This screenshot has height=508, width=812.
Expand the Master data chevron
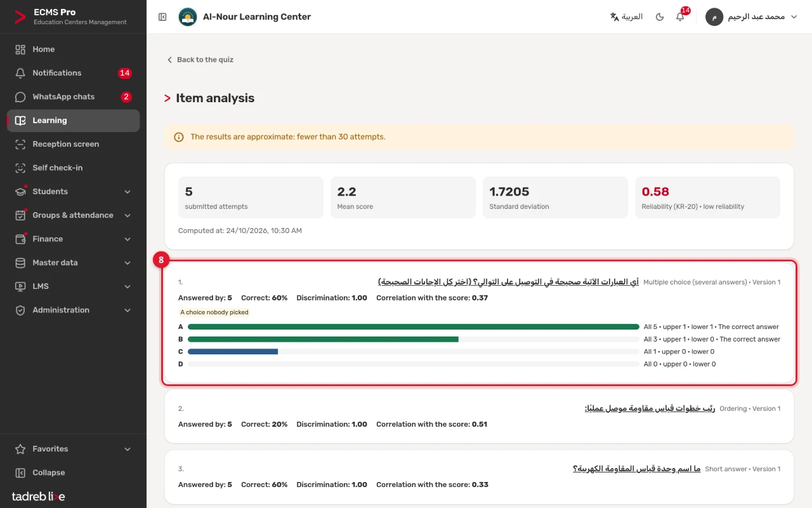tap(128, 263)
